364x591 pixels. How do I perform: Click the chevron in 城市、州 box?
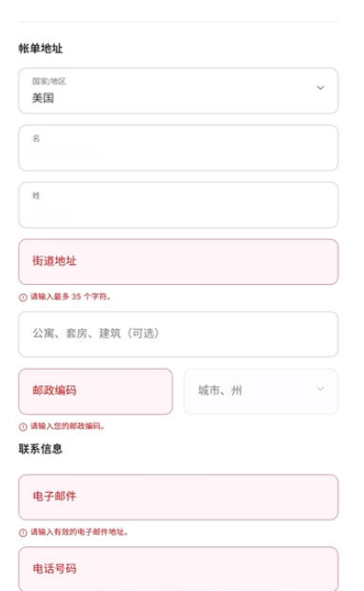[x=320, y=389]
